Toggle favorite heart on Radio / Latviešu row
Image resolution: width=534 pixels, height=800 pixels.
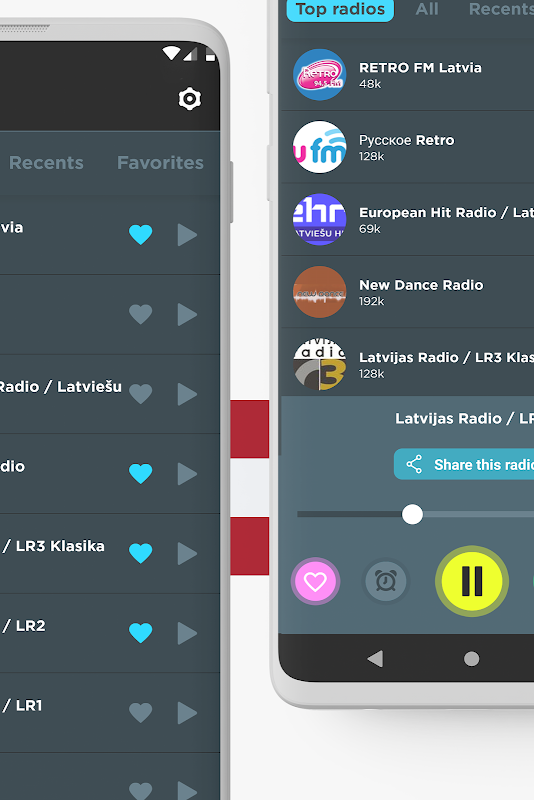point(141,394)
